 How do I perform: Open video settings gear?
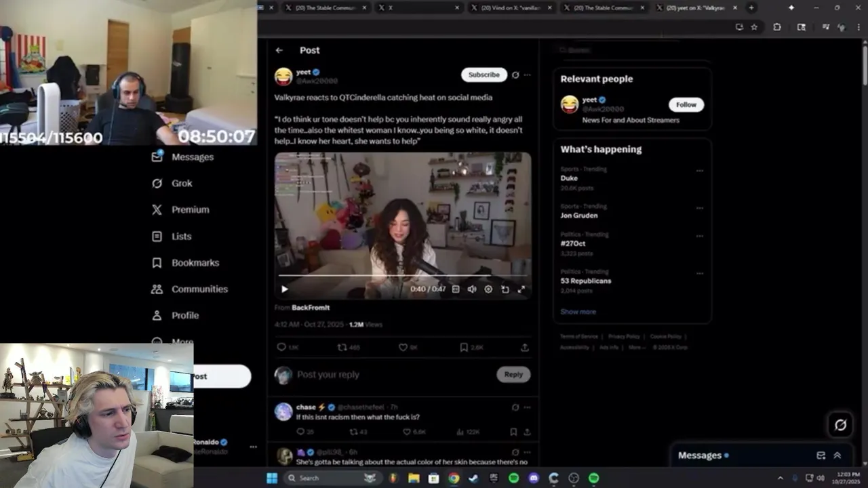click(488, 289)
